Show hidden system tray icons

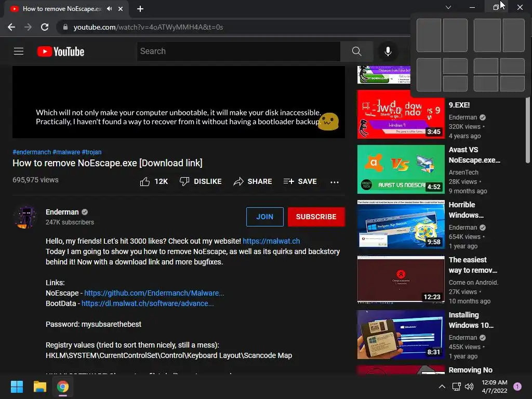coord(442,387)
